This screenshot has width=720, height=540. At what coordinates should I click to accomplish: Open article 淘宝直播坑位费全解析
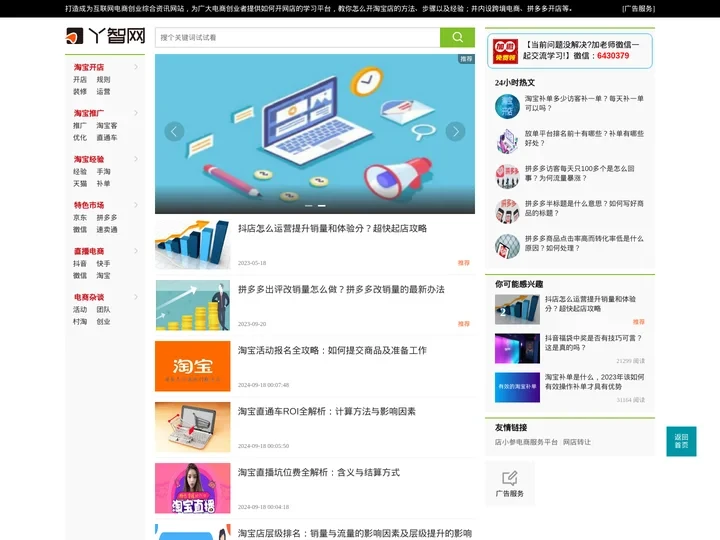coord(319,472)
